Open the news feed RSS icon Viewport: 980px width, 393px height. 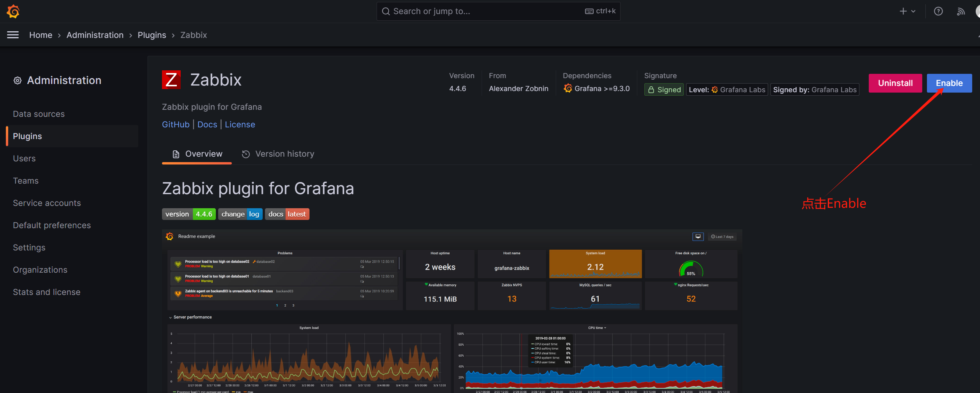[961, 11]
